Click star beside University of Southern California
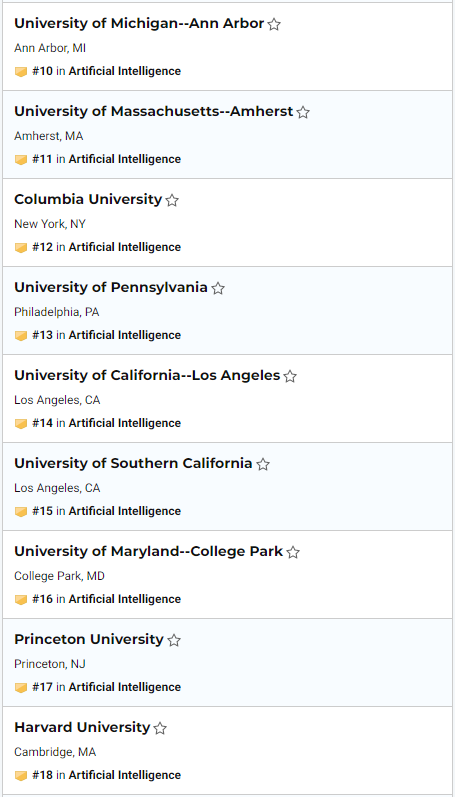Image resolution: width=455 pixels, height=797 pixels. (263, 464)
